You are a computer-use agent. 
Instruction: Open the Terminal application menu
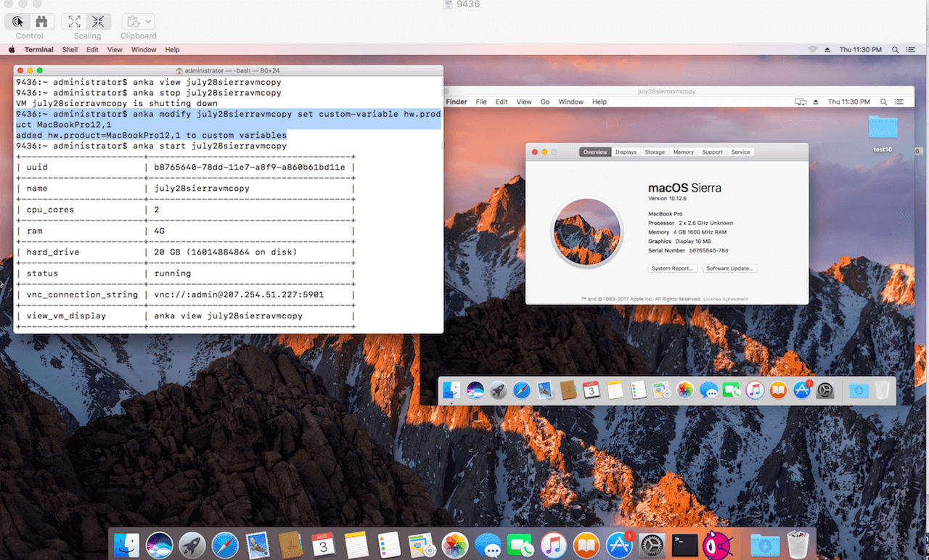click(39, 49)
